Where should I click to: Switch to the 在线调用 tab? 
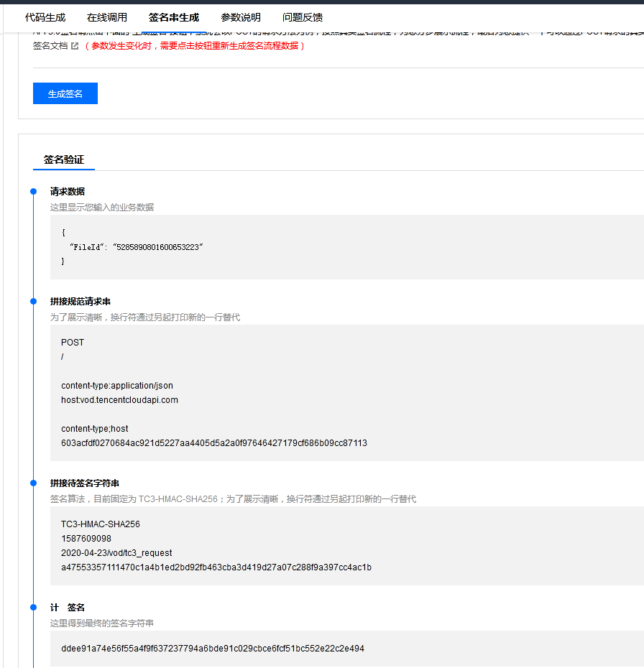click(109, 17)
